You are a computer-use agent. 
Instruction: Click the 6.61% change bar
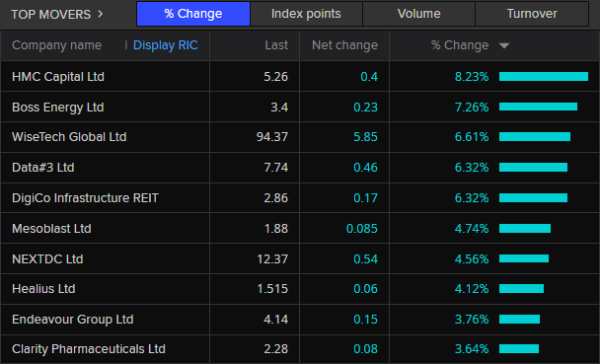(535, 136)
